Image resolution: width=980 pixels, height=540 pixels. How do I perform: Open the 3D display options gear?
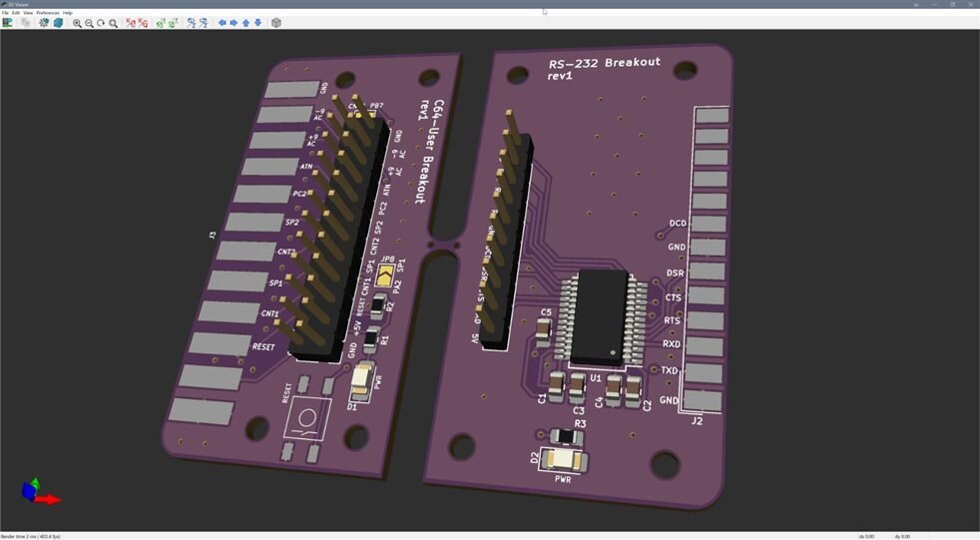point(44,23)
